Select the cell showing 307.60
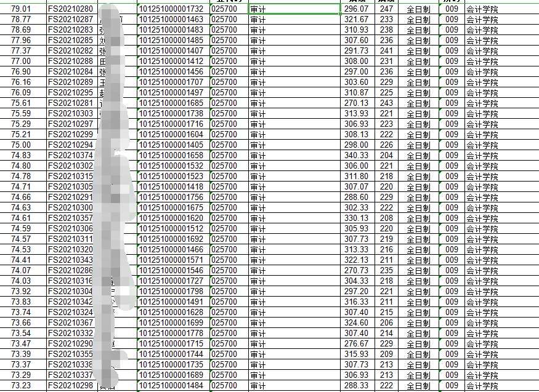The width and height of the screenshot is (539, 392). coord(356,41)
